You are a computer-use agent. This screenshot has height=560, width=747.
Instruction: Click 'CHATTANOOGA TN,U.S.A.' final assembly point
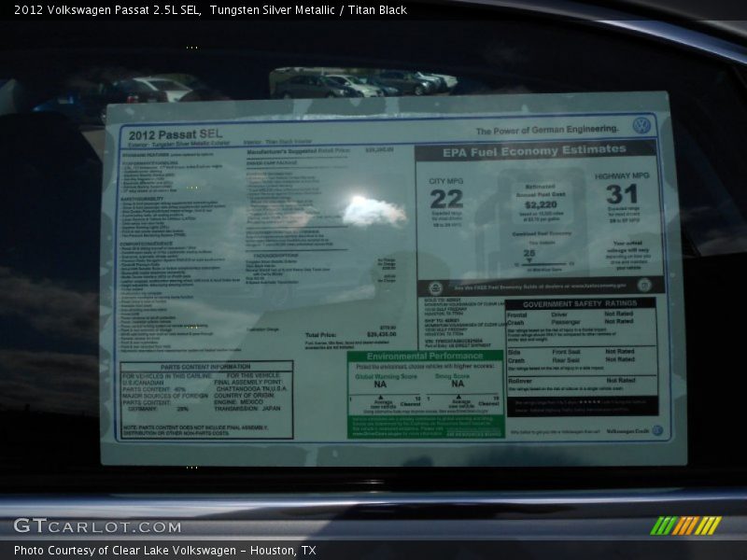point(251,388)
